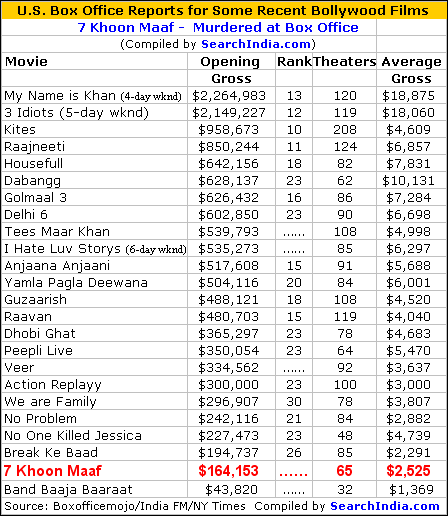Select the Theaters column header
Viewport: 448px width, 516px height.
point(345,62)
